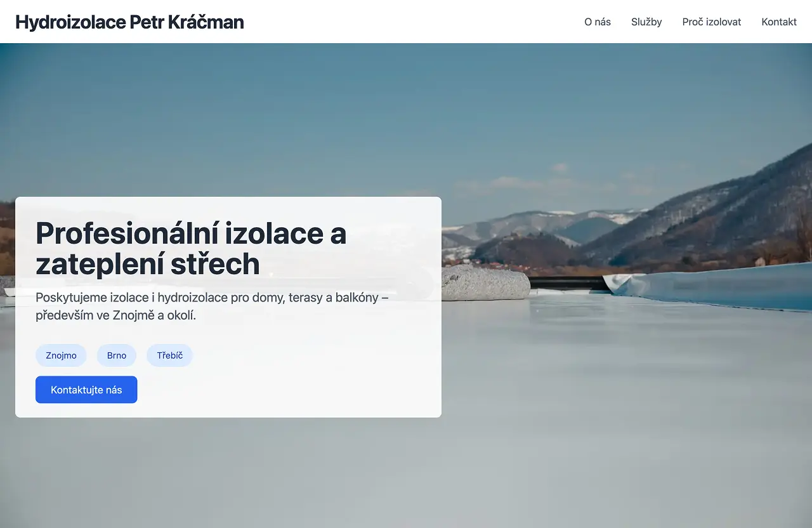Click the hero heading about izolace střech

190,249
